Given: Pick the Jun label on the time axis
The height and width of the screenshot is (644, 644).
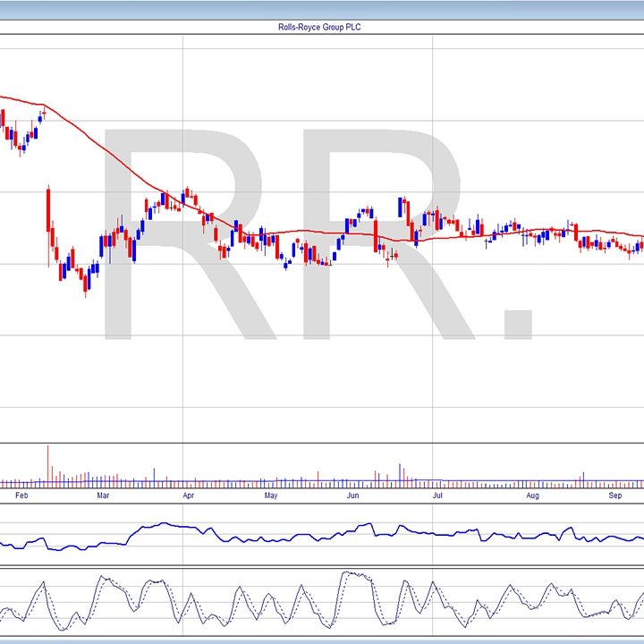Looking at the screenshot, I should [x=353, y=495].
